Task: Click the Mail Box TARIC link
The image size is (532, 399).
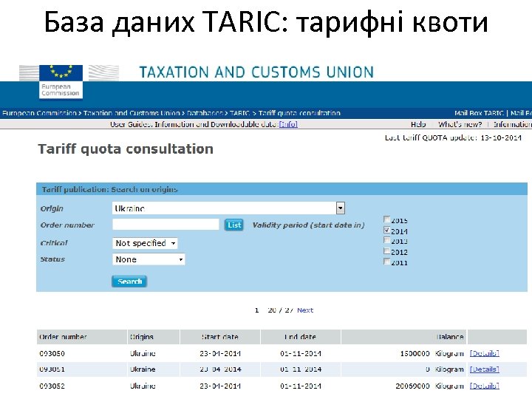Action: (x=479, y=113)
